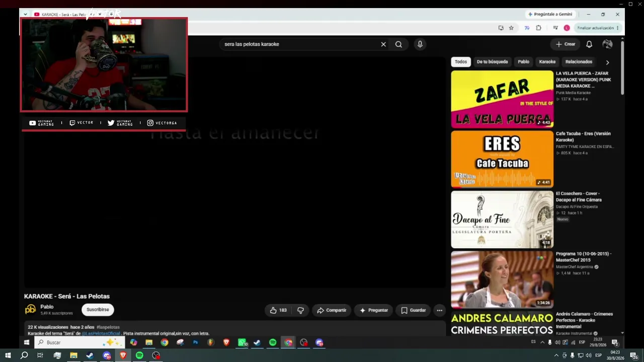Open the Chrome profile avatar
This screenshot has width=644, height=362.
567,28
